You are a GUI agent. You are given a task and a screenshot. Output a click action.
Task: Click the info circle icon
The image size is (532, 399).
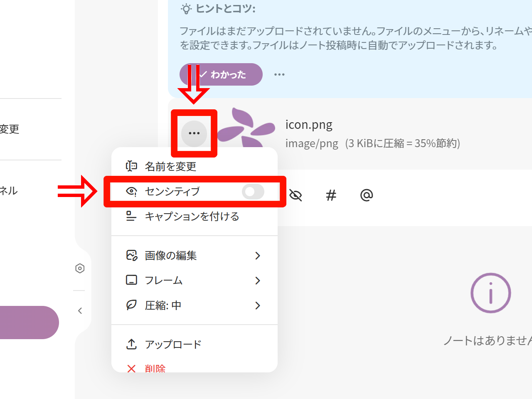pyautogui.click(x=490, y=293)
